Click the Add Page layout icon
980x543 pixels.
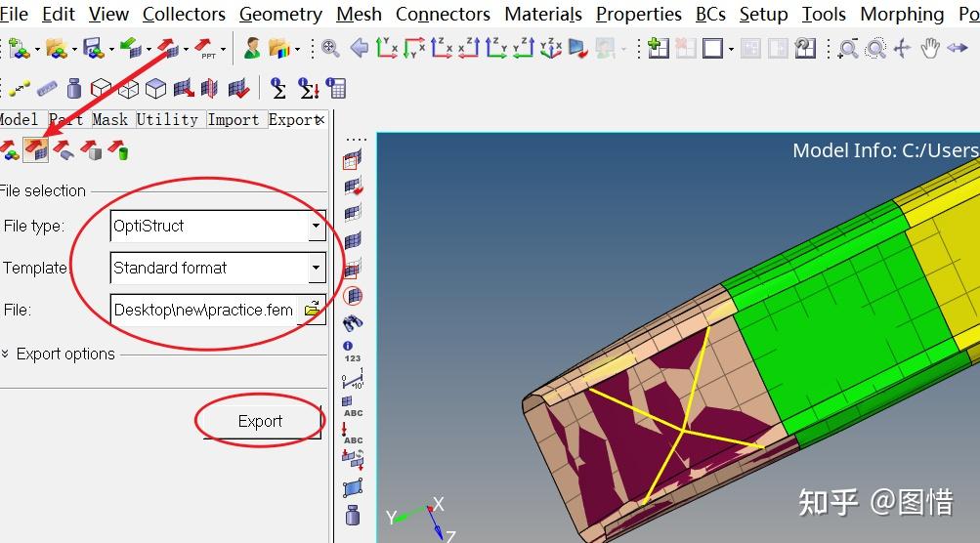(x=659, y=48)
